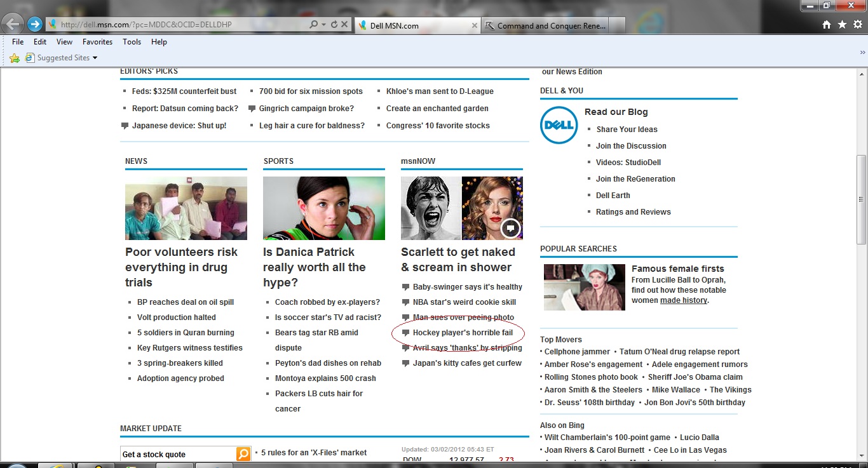Expand the Suggested Sites dropdown
Viewport: 868px width, 468px height.
point(95,58)
